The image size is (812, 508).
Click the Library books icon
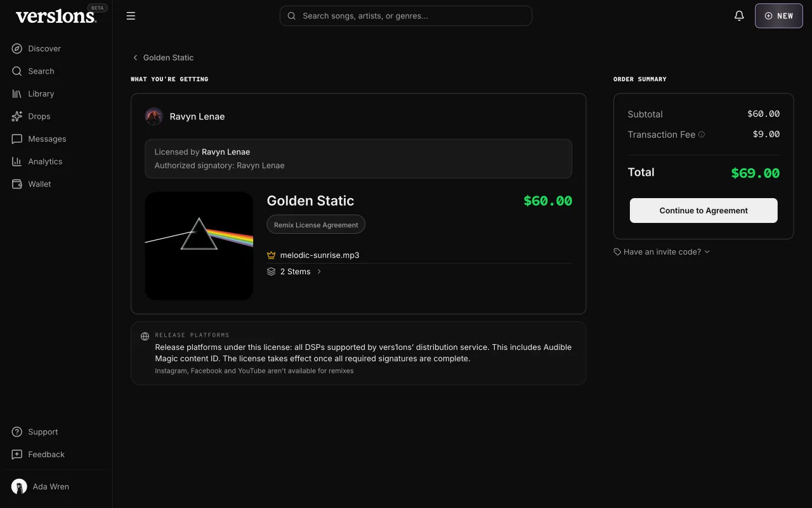pos(17,93)
